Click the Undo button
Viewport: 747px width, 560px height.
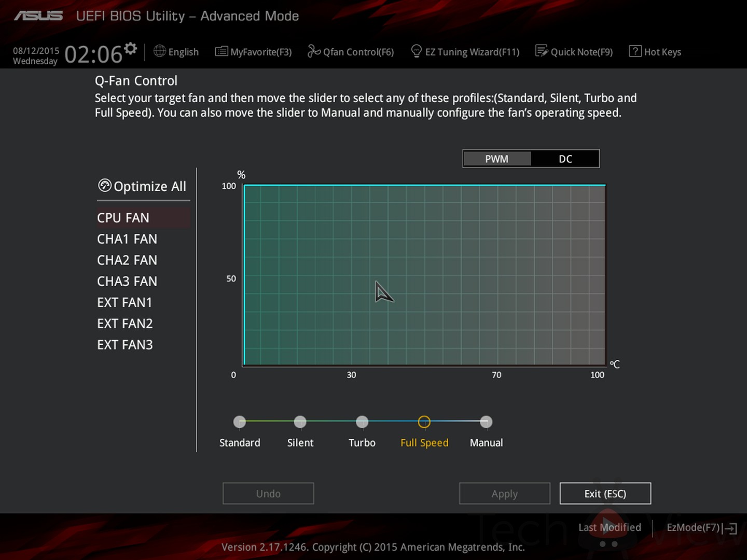tap(268, 494)
